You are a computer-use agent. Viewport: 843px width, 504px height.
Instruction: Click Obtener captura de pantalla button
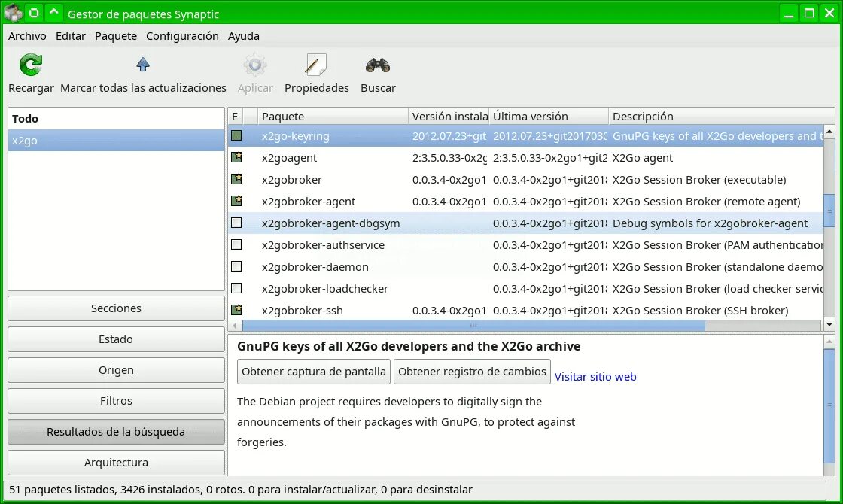(313, 372)
